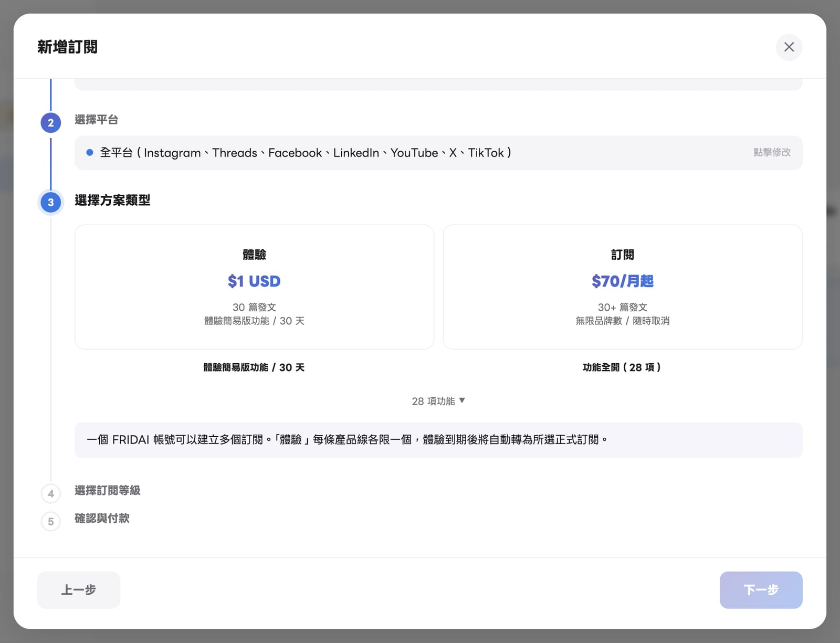Click step 5 circle 確認與付款
Viewport: 840px width, 643px height.
[x=51, y=521]
